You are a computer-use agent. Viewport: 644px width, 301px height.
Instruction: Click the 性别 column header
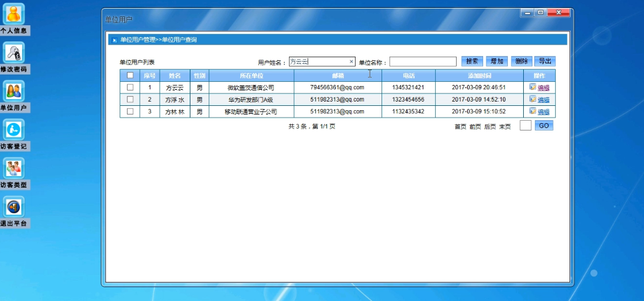(x=200, y=76)
